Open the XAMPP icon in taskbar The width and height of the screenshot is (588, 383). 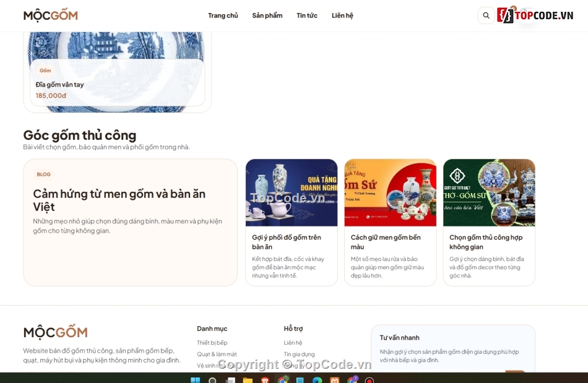334,380
